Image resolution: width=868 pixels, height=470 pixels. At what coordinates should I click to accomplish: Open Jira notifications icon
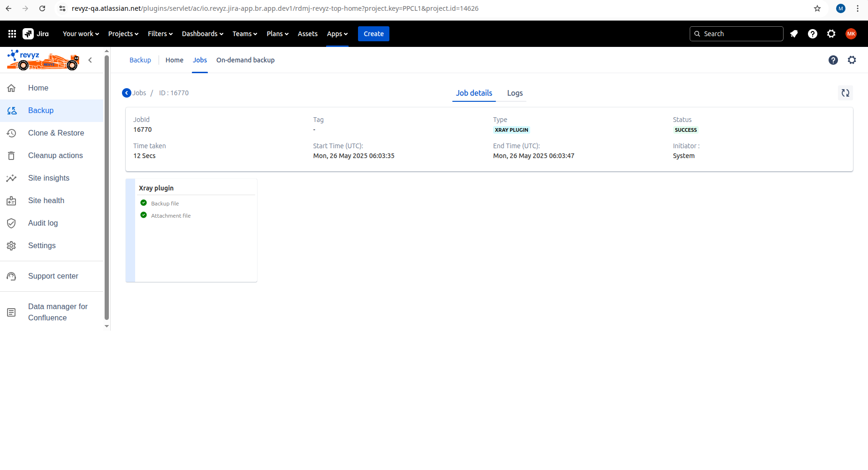tap(794, 34)
